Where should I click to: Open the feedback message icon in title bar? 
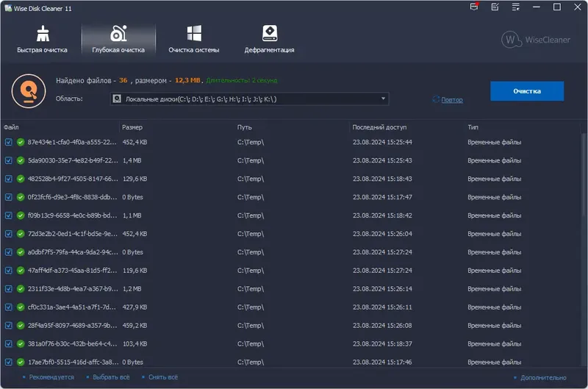[474, 7]
